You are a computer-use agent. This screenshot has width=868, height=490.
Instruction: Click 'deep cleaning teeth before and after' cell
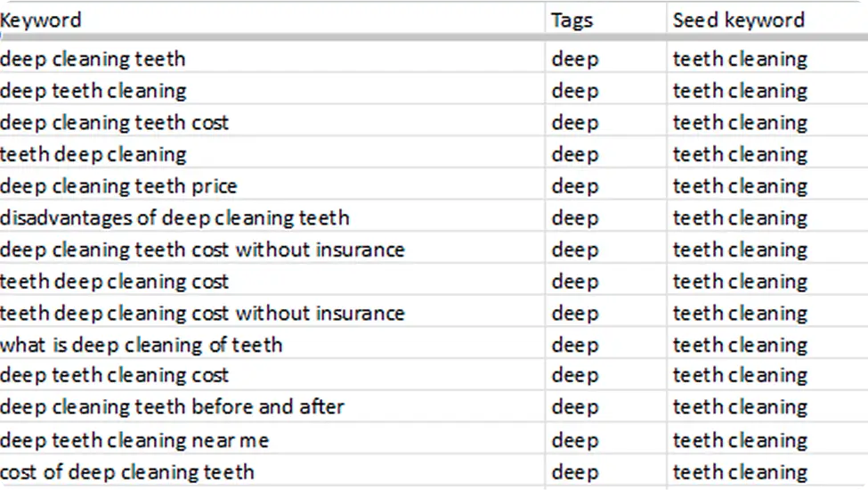pyautogui.click(x=272, y=406)
